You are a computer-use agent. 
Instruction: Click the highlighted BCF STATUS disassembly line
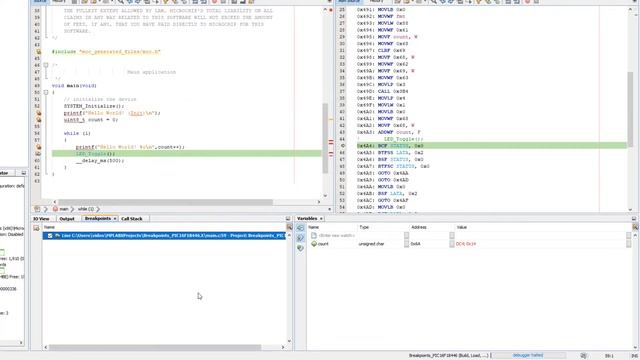click(x=492, y=146)
